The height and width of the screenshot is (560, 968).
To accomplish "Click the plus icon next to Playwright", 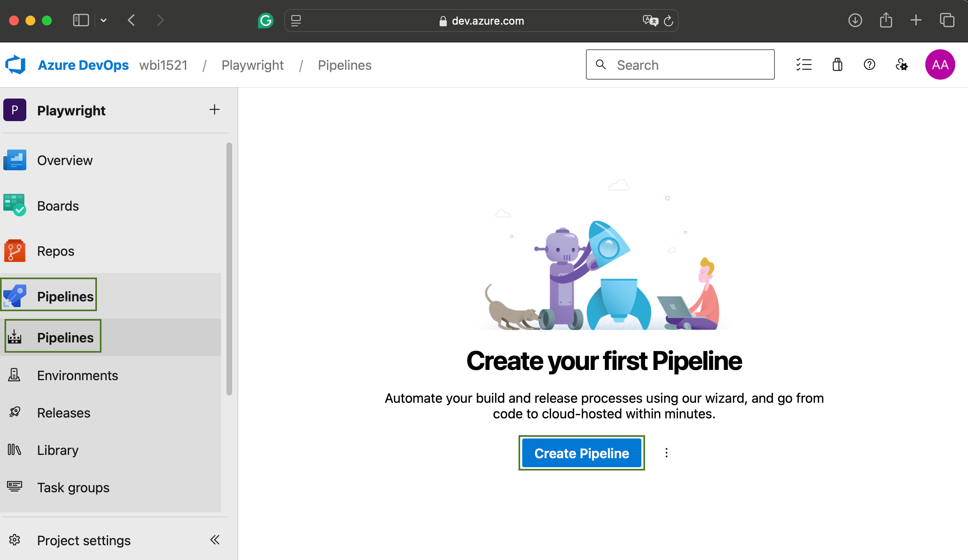I will 214,109.
